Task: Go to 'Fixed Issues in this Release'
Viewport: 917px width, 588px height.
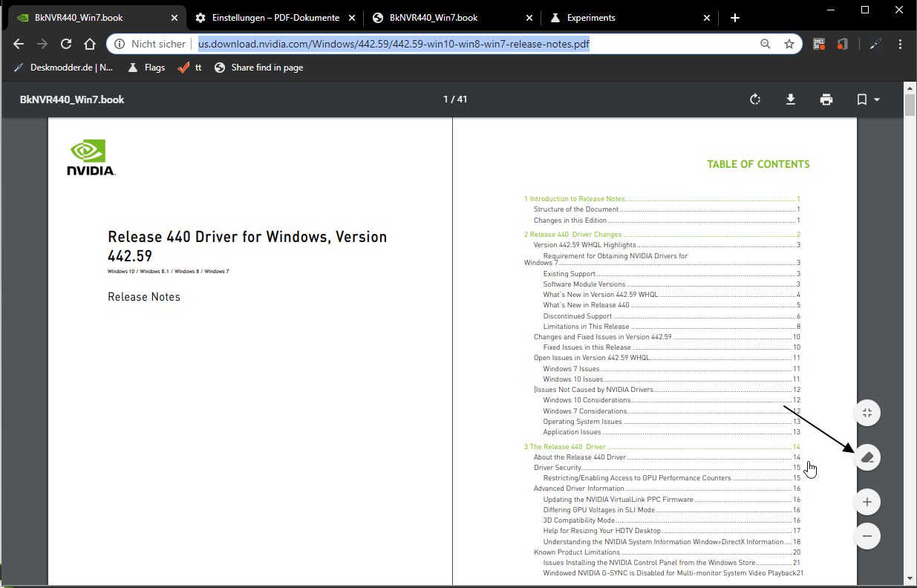Action: tap(671, 347)
